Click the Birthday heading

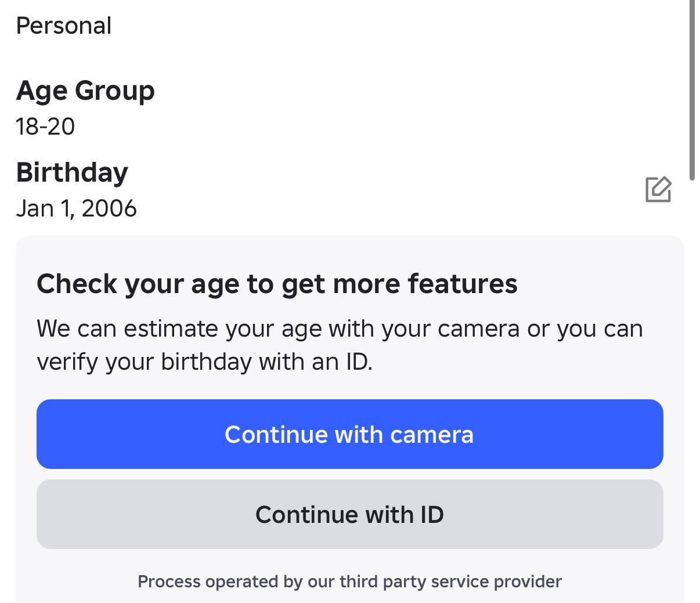[x=72, y=173]
